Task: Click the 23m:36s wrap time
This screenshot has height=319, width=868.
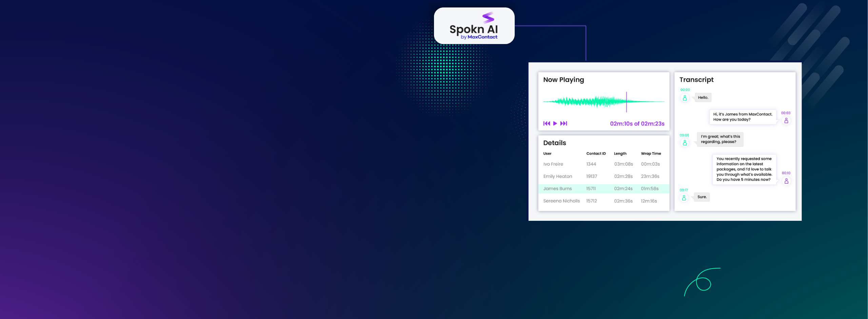Action: pyautogui.click(x=650, y=176)
